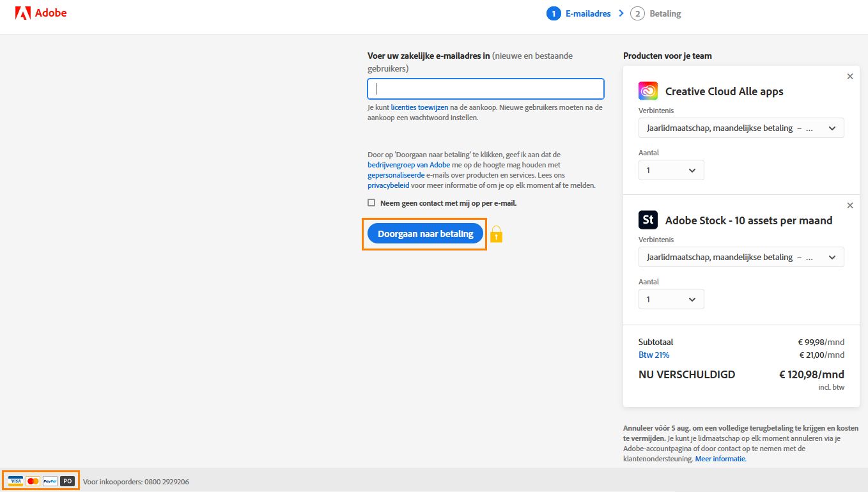
Task: Select the E-mailadres step label
Action: coord(588,13)
